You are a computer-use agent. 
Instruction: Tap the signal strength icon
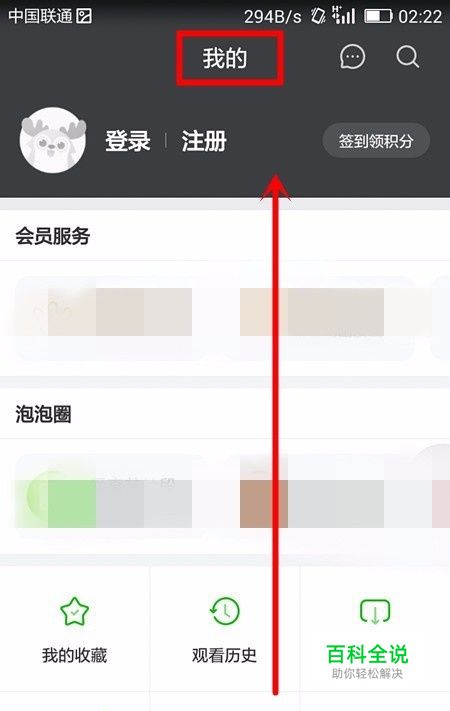tap(343, 15)
